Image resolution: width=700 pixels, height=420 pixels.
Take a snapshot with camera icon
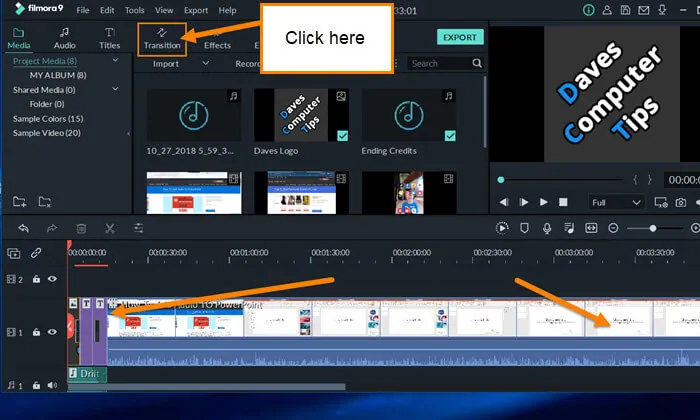click(x=680, y=203)
